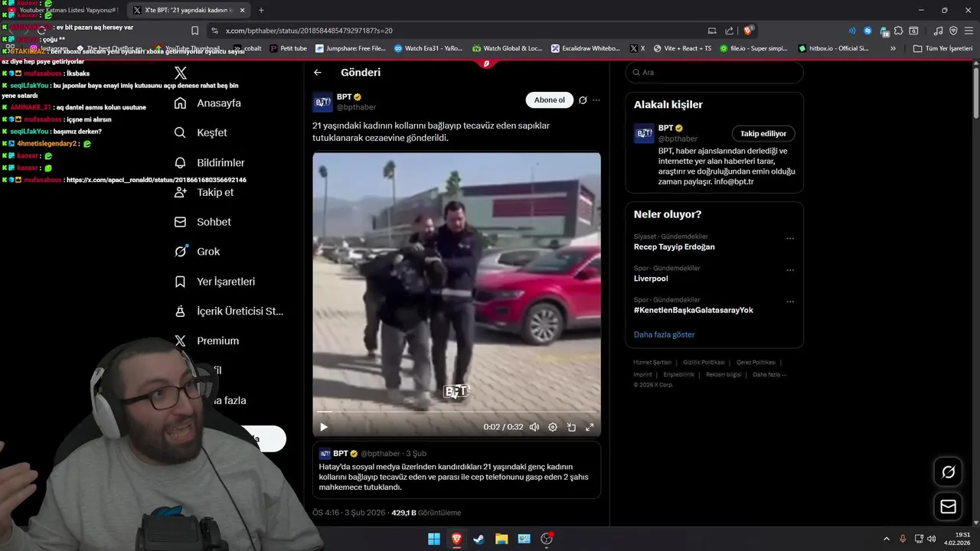Open Liverpool trending topic
The image size is (980, 551).
pos(651,279)
